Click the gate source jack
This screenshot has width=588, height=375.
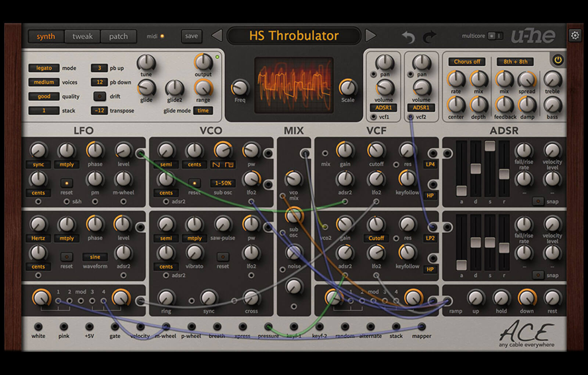[115, 326]
